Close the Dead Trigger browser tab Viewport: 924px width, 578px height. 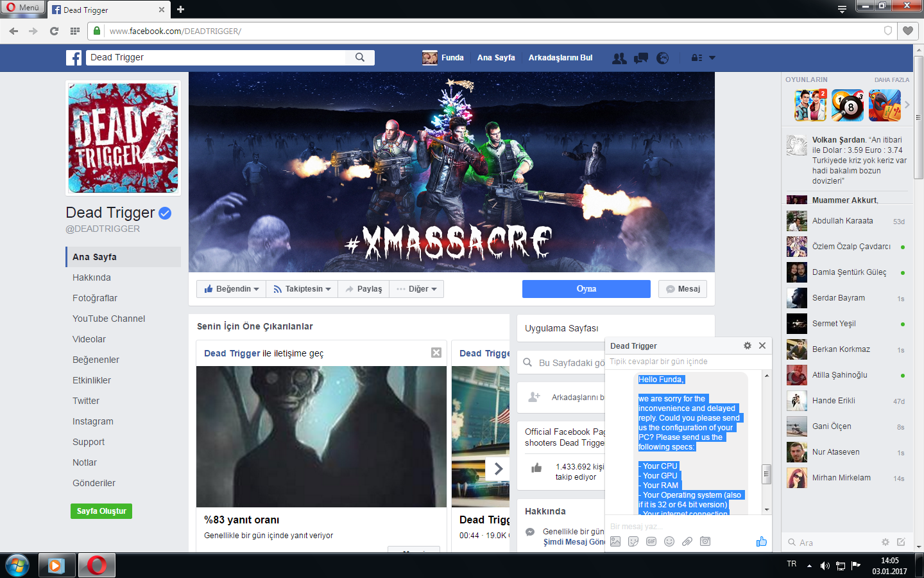[161, 10]
